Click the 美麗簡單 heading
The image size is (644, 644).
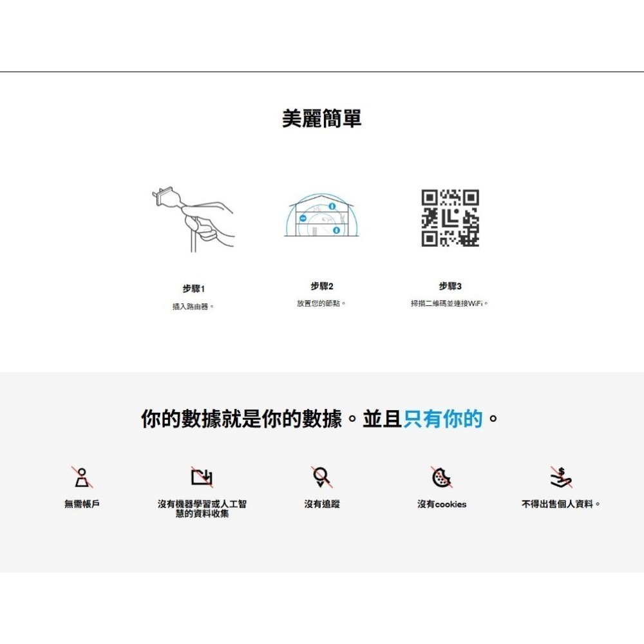322,118
